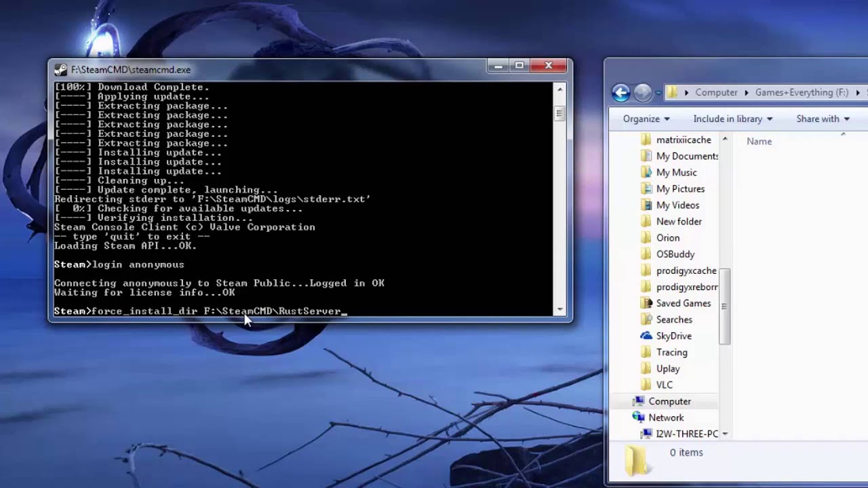Select the prodigyxcache folder
This screenshot has height=488, width=868.
click(x=686, y=270)
